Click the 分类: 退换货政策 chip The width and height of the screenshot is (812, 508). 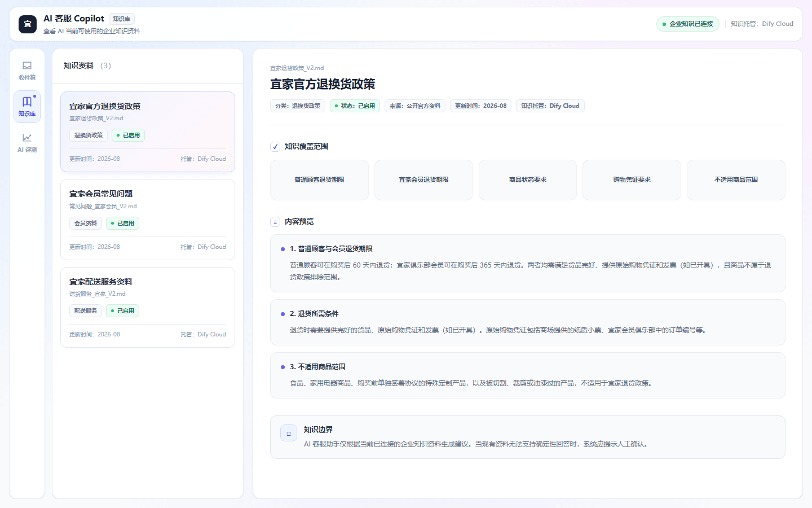click(298, 106)
